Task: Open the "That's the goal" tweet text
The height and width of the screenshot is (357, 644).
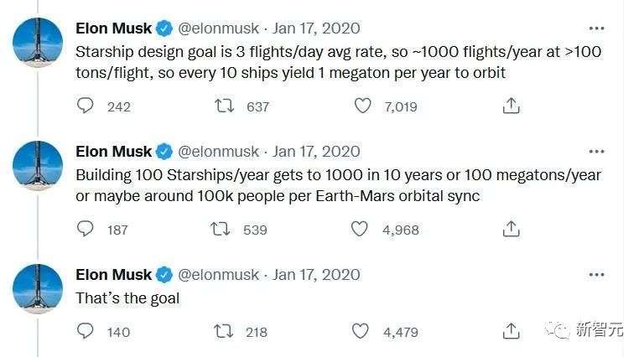Action: tap(127, 297)
